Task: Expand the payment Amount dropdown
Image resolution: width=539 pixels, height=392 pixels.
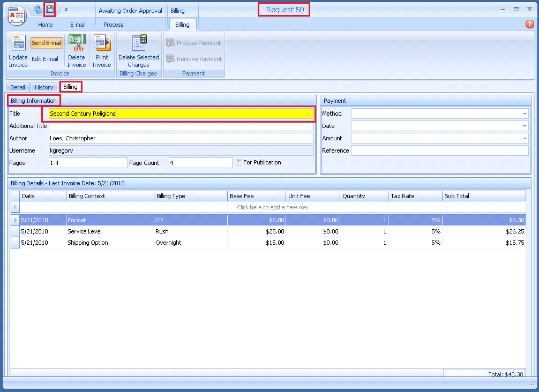Action: (x=525, y=138)
